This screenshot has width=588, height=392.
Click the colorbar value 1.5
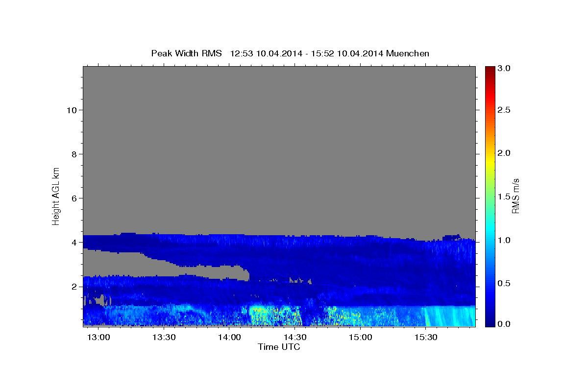click(505, 196)
